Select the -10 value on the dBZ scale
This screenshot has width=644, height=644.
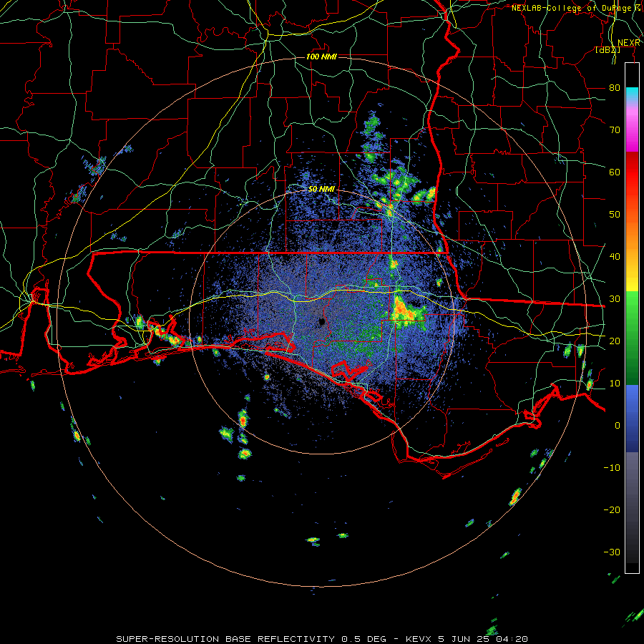coord(612,468)
